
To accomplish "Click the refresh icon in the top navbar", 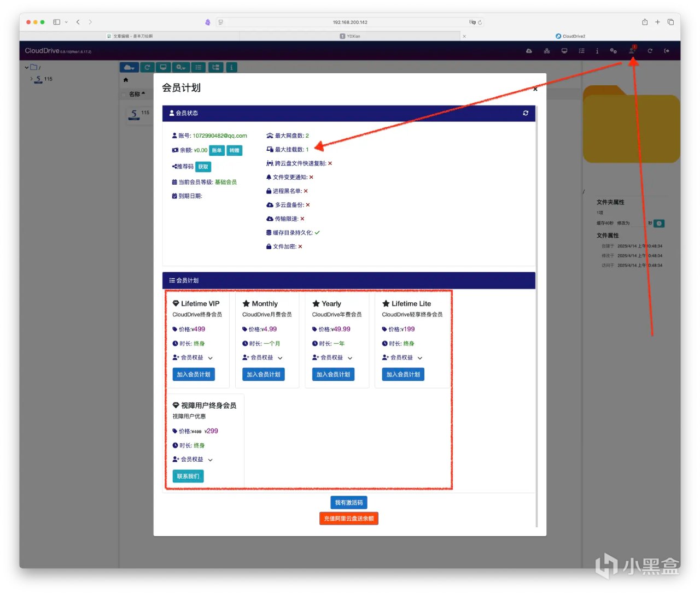I will coord(650,51).
